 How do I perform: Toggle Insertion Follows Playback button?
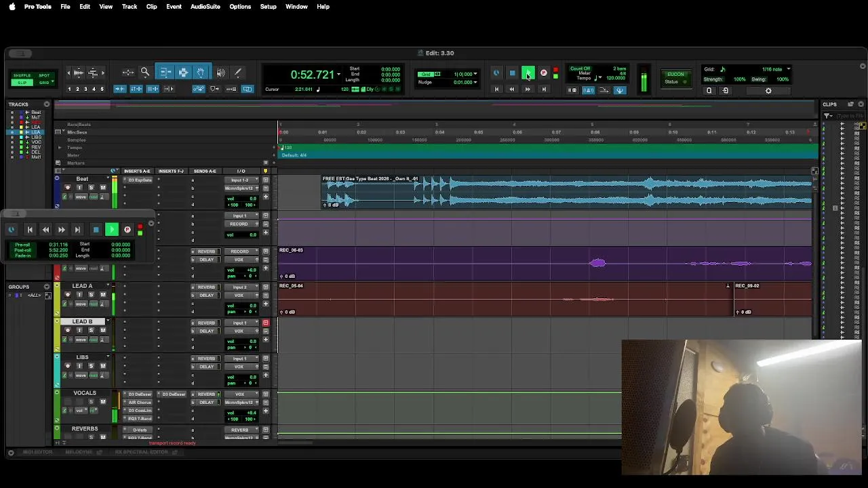pyautogui.click(x=168, y=89)
